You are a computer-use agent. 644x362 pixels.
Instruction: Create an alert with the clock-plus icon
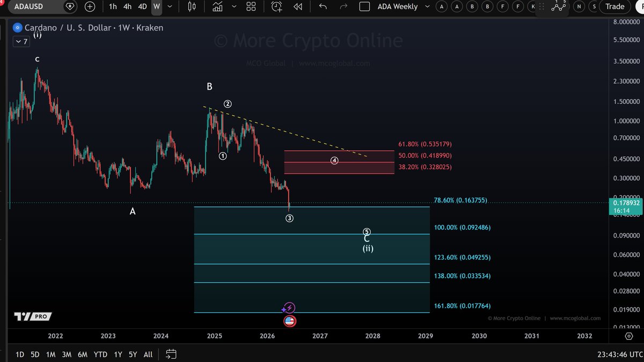tap(276, 7)
